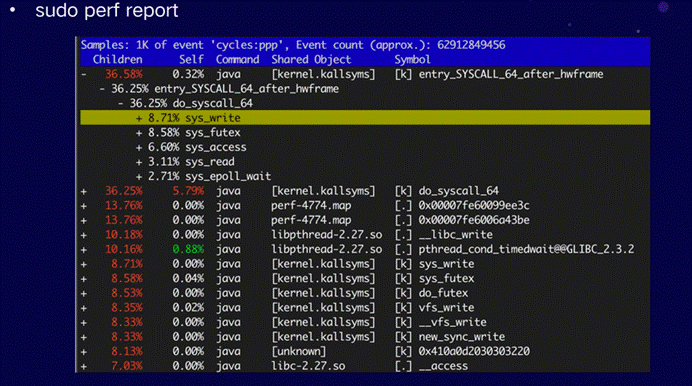Expand the sys_write call chain entry
Screen dimensions: 692x386
point(139,118)
